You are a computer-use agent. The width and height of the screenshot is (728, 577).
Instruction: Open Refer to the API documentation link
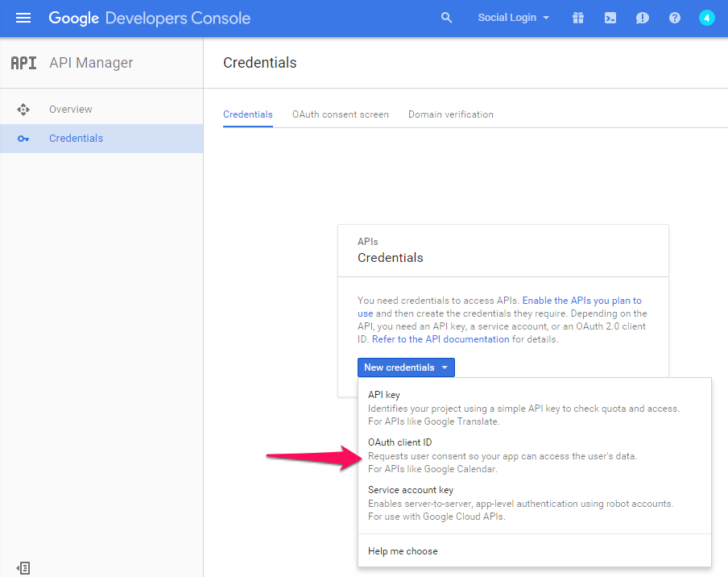point(441,339)
